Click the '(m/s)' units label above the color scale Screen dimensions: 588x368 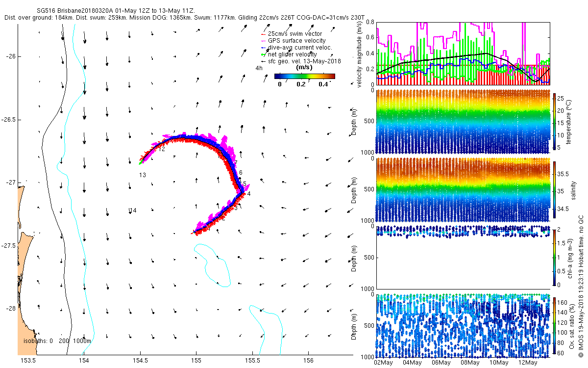tap(305, 68)
